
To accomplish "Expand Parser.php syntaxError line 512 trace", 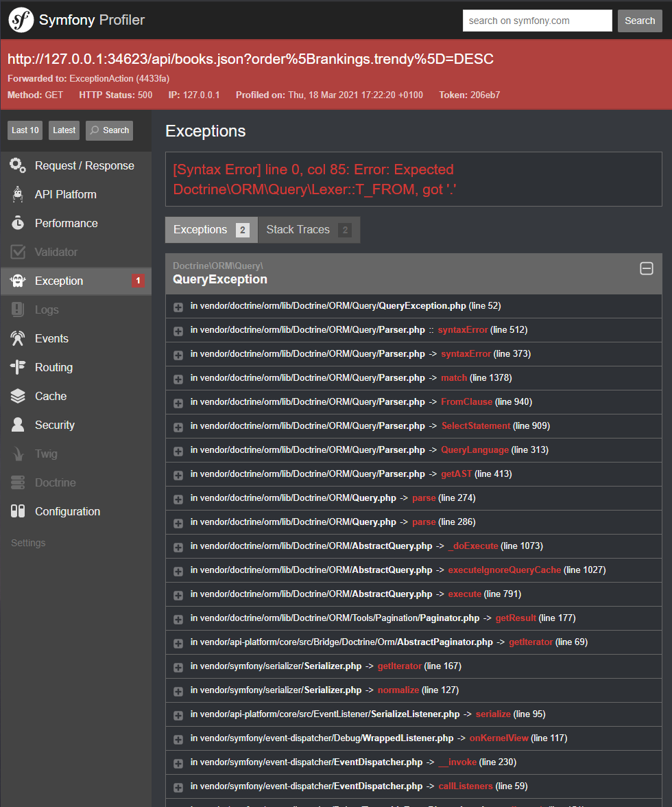I will click(178, 331).
